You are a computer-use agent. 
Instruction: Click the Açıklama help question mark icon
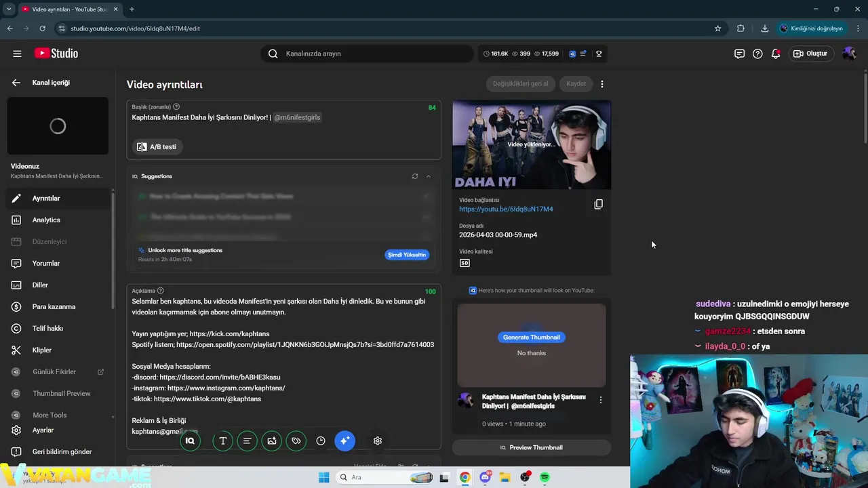161,291
